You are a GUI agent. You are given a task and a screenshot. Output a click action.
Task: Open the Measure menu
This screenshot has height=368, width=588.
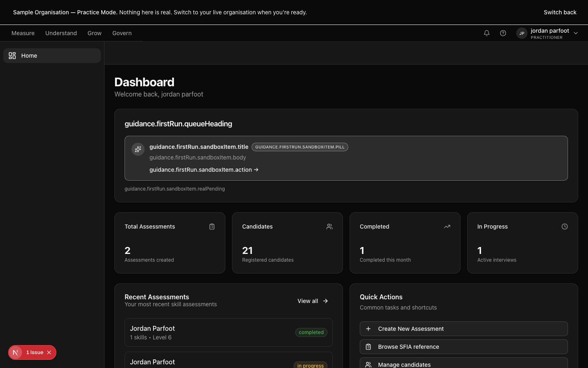tap(23, 33)
